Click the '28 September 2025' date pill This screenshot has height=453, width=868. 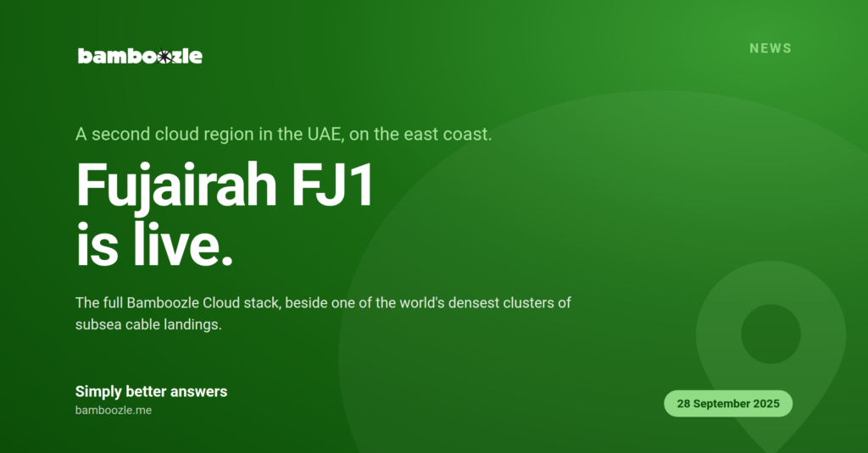coord(728,404)
